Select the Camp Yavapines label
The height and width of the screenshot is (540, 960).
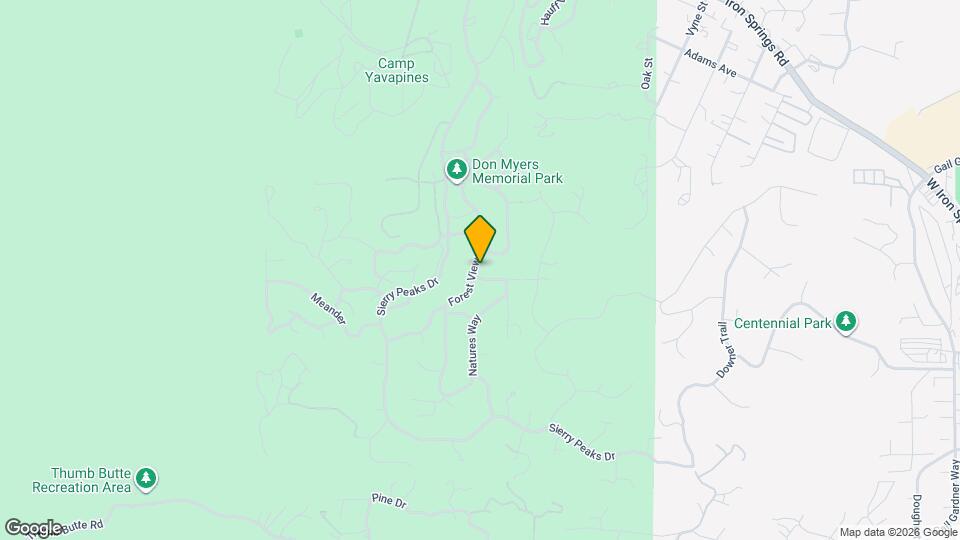click(397, 70)
